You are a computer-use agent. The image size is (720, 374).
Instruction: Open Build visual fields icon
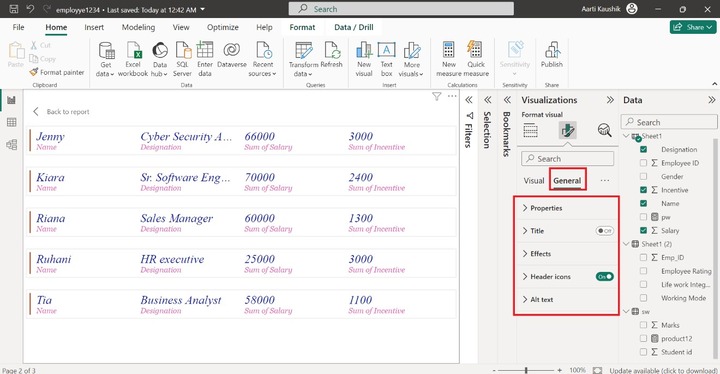(530, 130)
